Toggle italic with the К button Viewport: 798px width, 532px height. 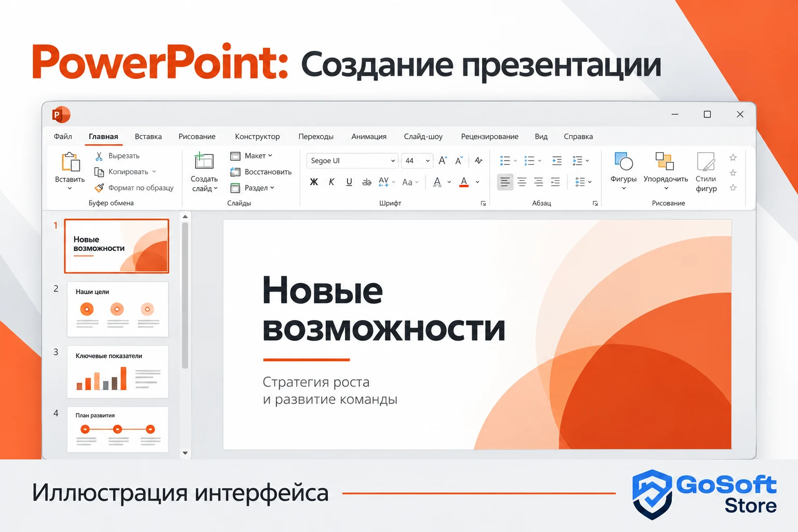(331, 182)
